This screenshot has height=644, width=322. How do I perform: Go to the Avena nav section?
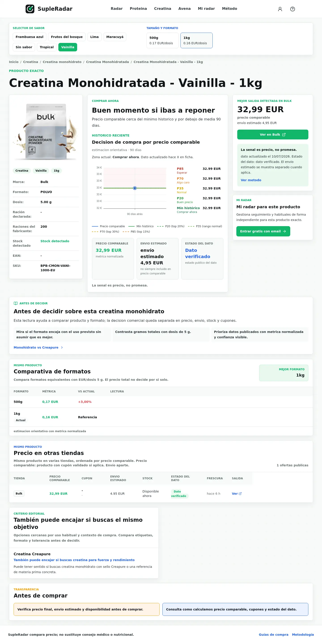184,8
